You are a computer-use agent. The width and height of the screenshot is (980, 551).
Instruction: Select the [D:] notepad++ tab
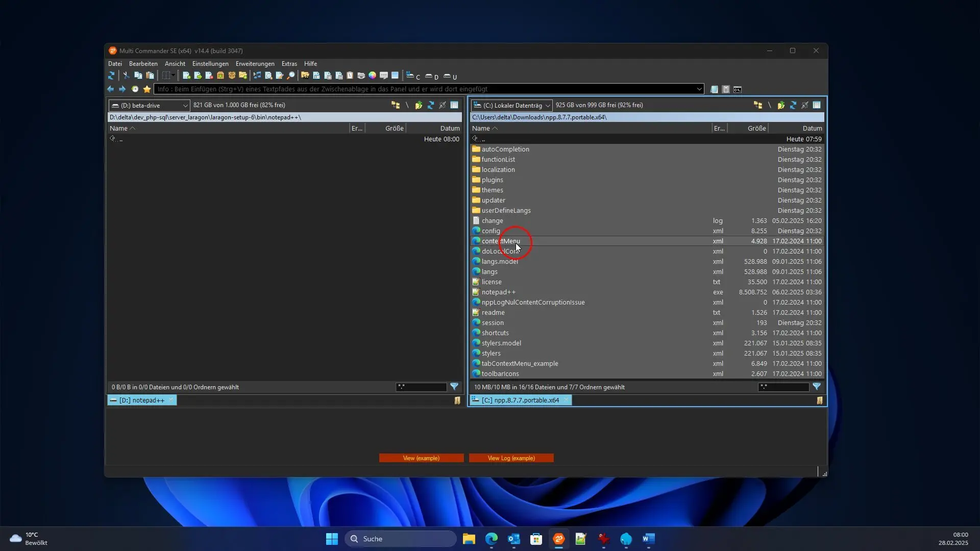[142, 400]
